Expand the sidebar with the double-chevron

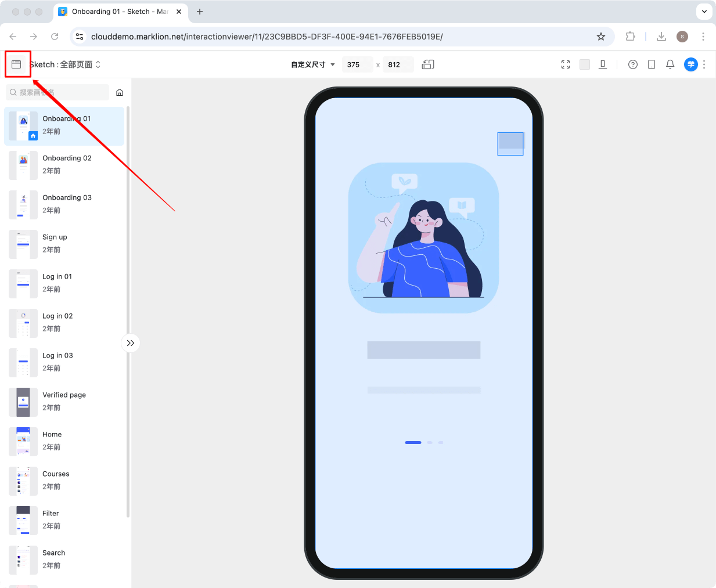click(131, 343)
